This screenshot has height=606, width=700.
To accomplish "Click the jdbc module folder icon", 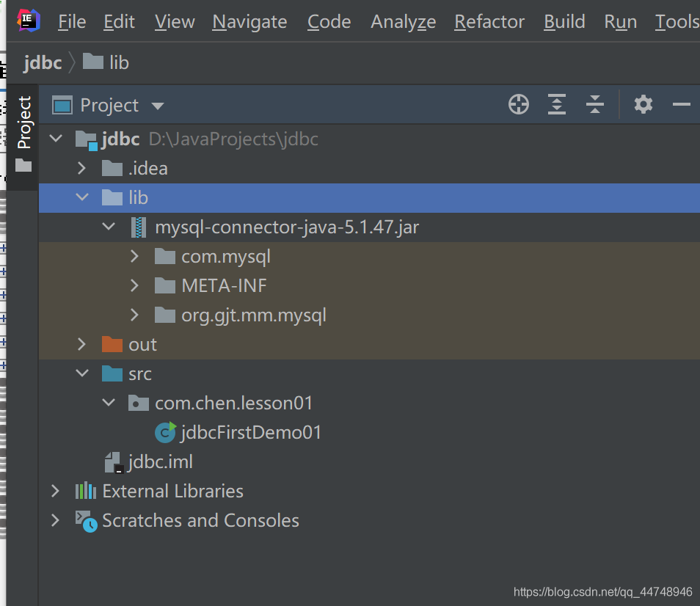I will pos(86,140).
